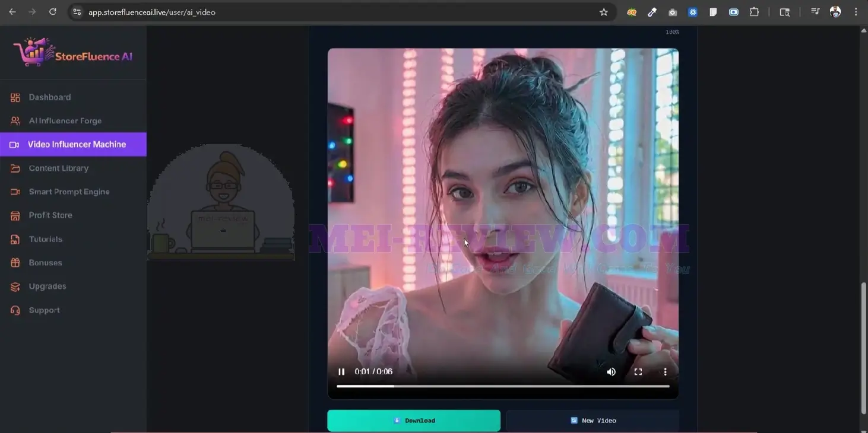The width and height of the screenshot is (868, 433).
Task: Click the Content Library folder icon
Action: pyautogui.click(x=15, y=168)
